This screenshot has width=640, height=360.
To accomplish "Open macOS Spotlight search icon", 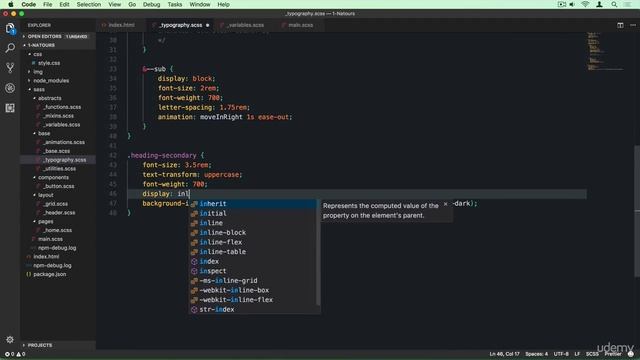I will pos(614,4).
